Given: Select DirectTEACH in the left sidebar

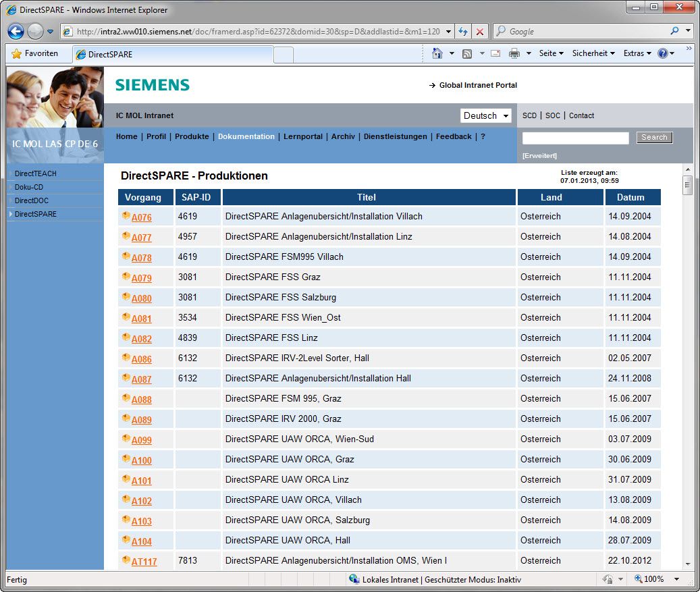Looking at the screenshot, I should (36, 173).
